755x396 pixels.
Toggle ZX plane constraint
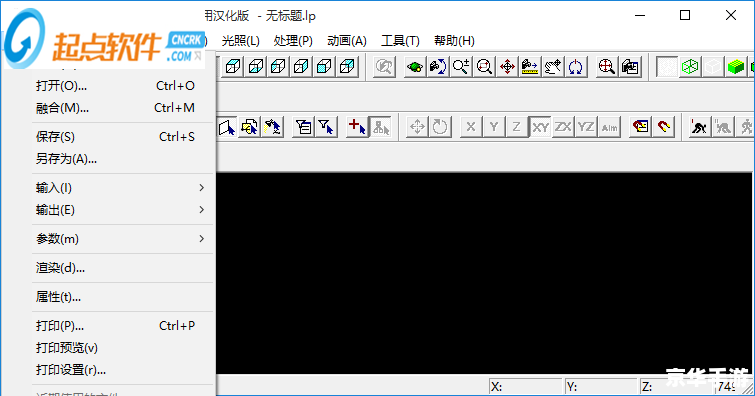click(563, 127)
